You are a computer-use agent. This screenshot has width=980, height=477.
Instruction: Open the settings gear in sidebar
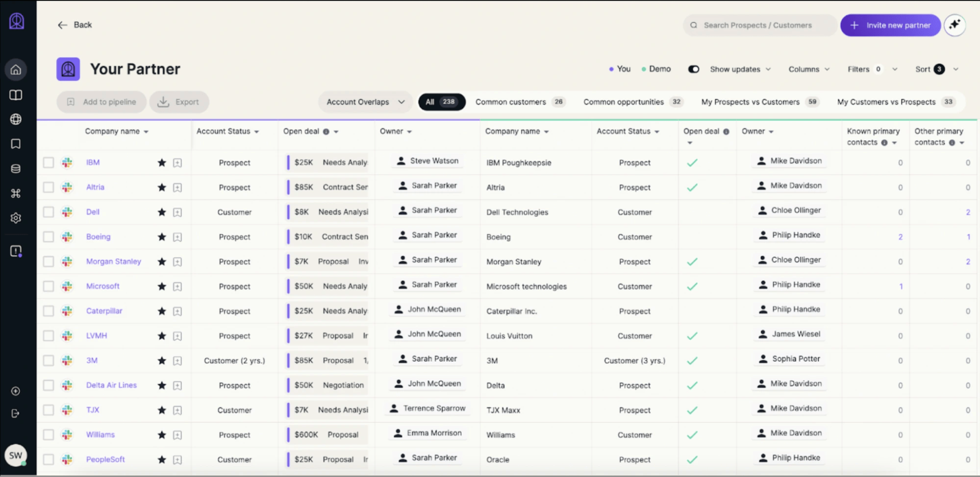(x=16, y=218)
